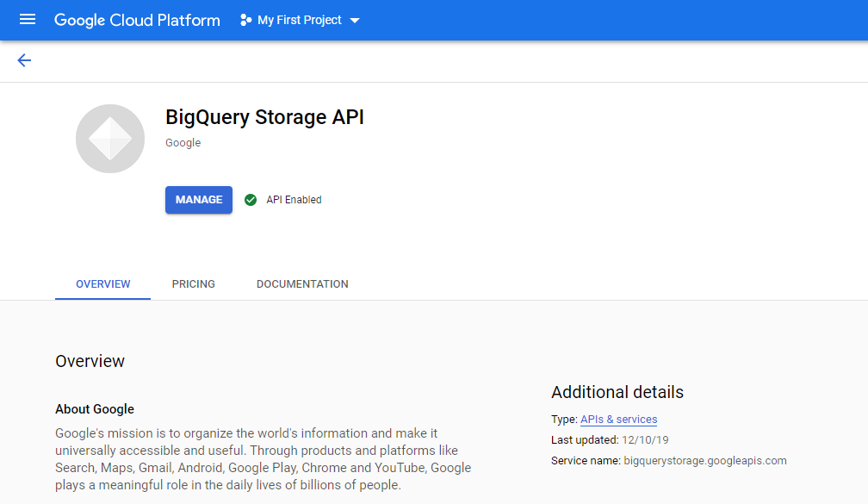This screenshot has width=868, height=504.
Task: Click the BigQuery Storage API heading
Action: [264, 117]
